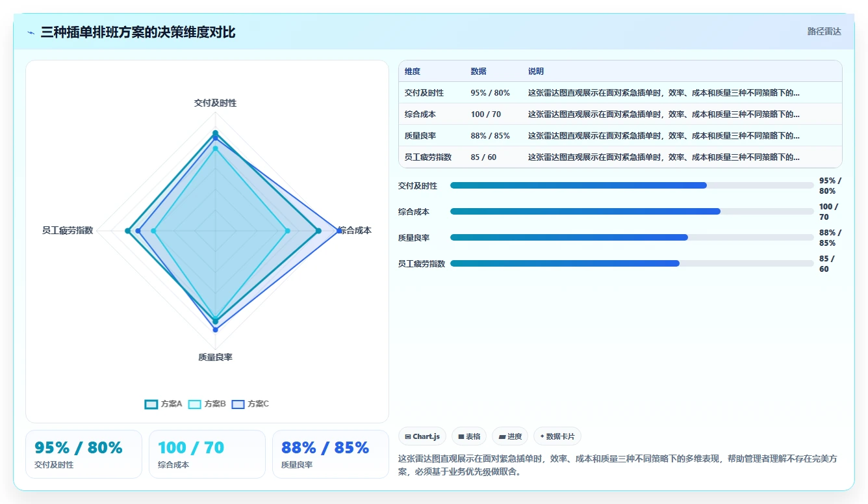Click 说明 cell in 交付及时性 row

(x=664, y=93)
